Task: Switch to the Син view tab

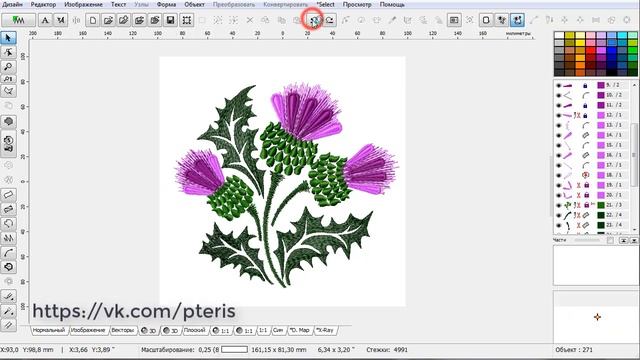Action: [278, 330]
